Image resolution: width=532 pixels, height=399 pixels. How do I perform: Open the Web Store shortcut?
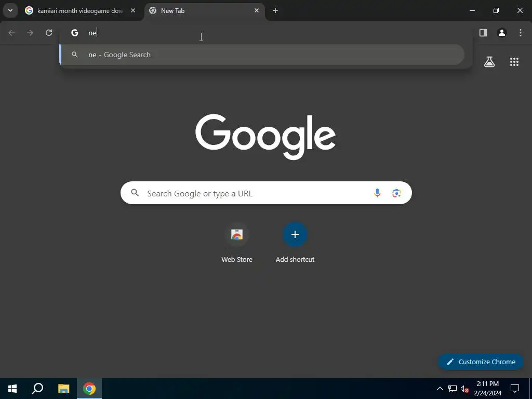[x=237, y=243]
